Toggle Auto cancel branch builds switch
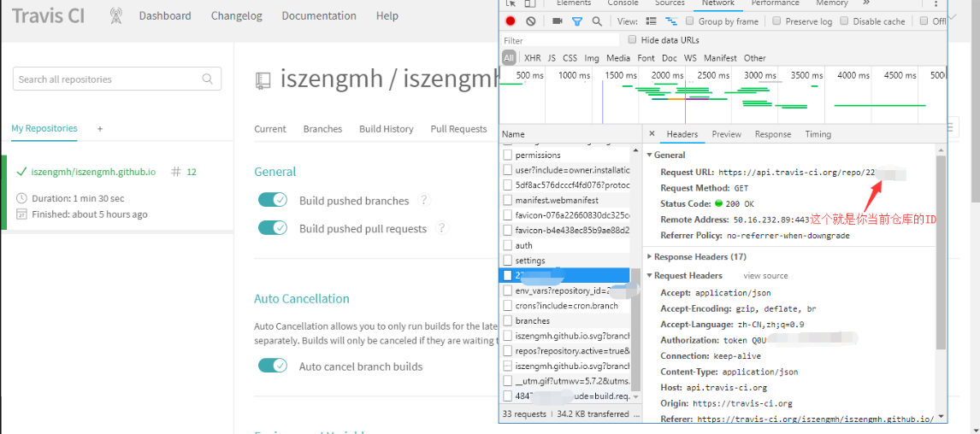The image size is (980, 434). pyautogui.click(x=273, y=366)
